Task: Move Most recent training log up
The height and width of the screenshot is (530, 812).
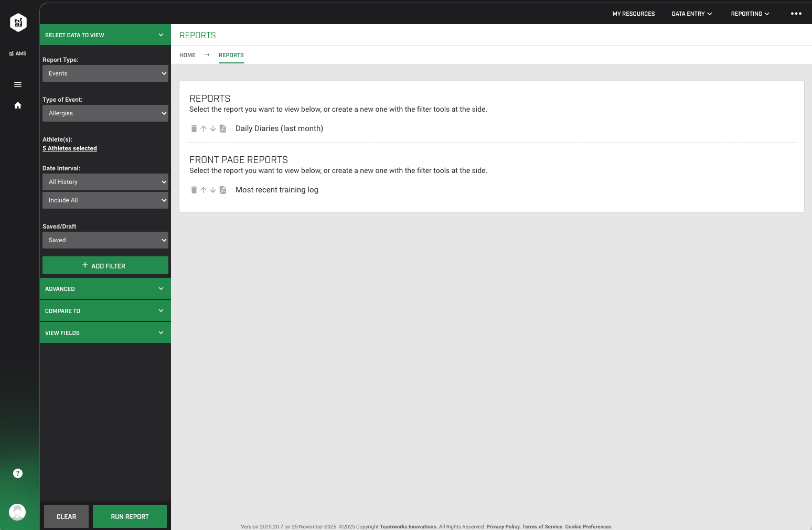Action: pyautogui.click(x=204, y=190)
